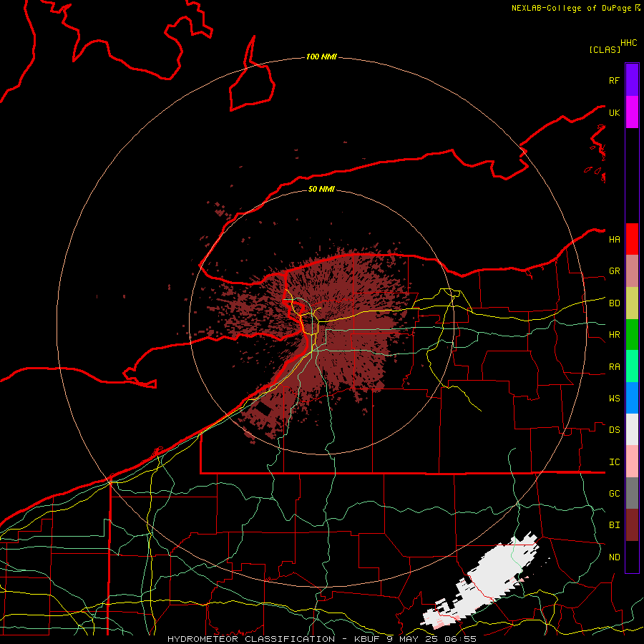
Task: Click the GC legend label
Action: [615, 494]
